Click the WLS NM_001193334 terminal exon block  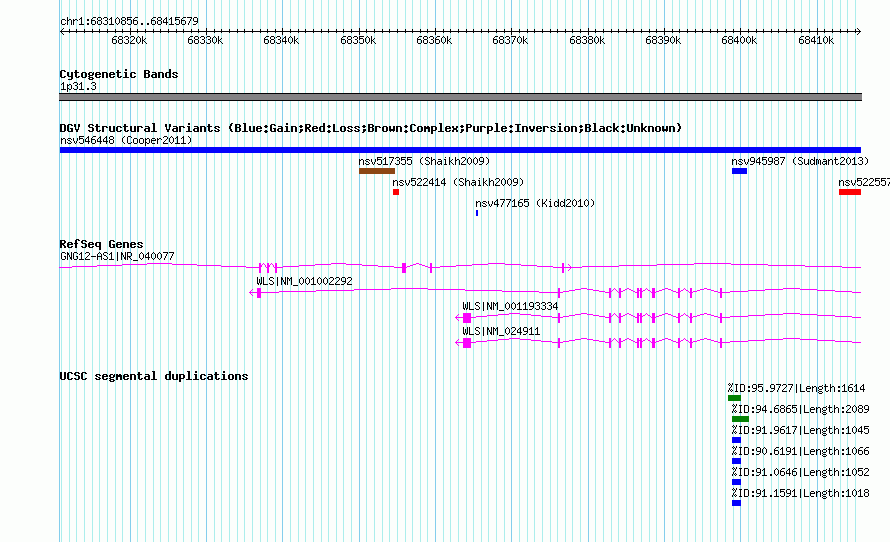(467, 318)
